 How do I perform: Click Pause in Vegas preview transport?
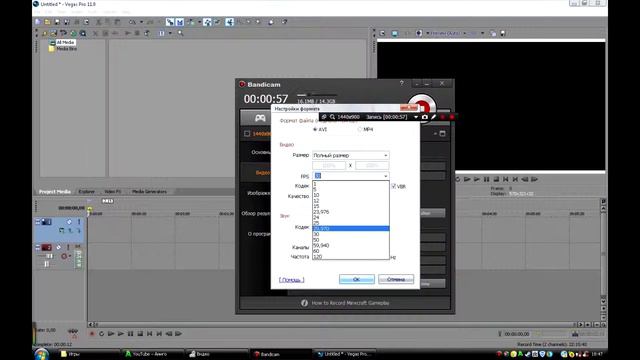click(487, 179)
